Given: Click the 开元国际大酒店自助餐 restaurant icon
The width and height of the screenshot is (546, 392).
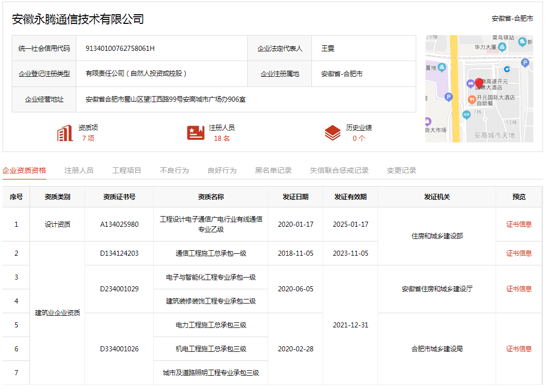Looking at the screenshot, I should point(472,99).
